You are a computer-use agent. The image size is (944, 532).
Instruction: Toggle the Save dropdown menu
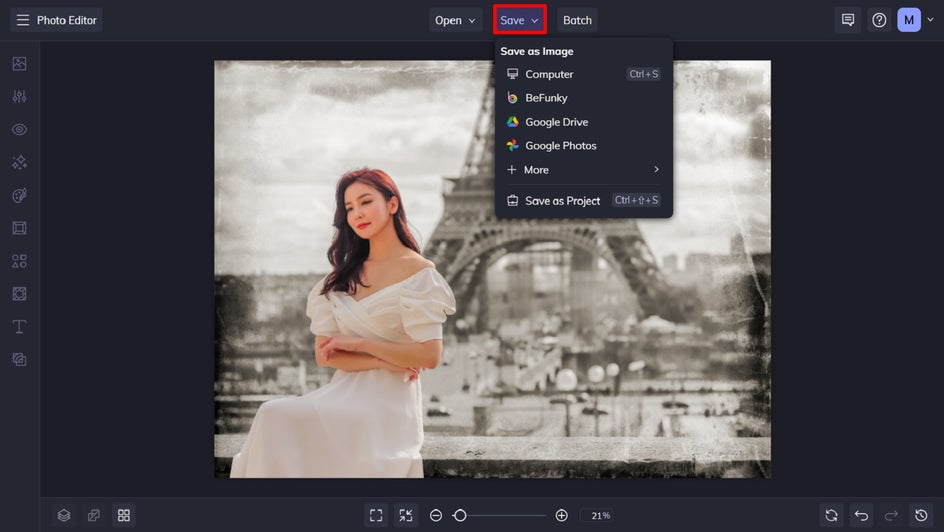[x=520, y=20]
